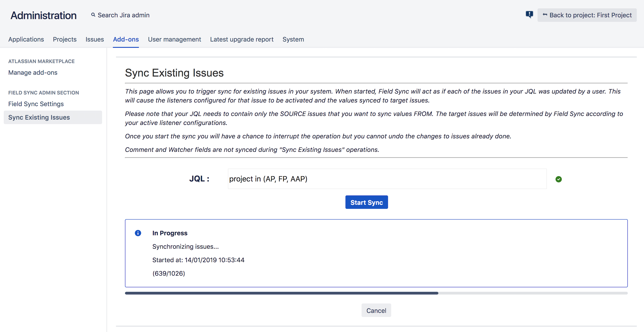Select the Add-ons tab
This screenshot has width=644, height=332.
click(x=126, y=39)
